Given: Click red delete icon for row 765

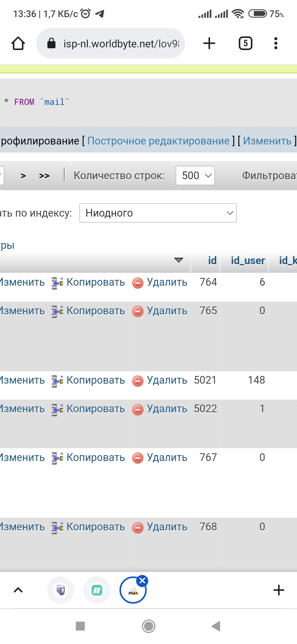Looking at the screenshot, I should (137, 311).
